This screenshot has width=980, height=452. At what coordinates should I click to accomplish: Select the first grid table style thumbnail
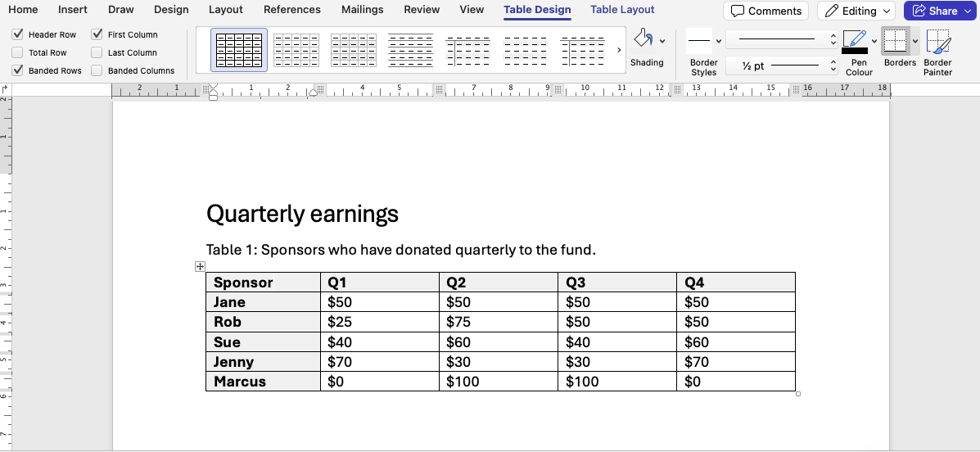coord(239,50)
